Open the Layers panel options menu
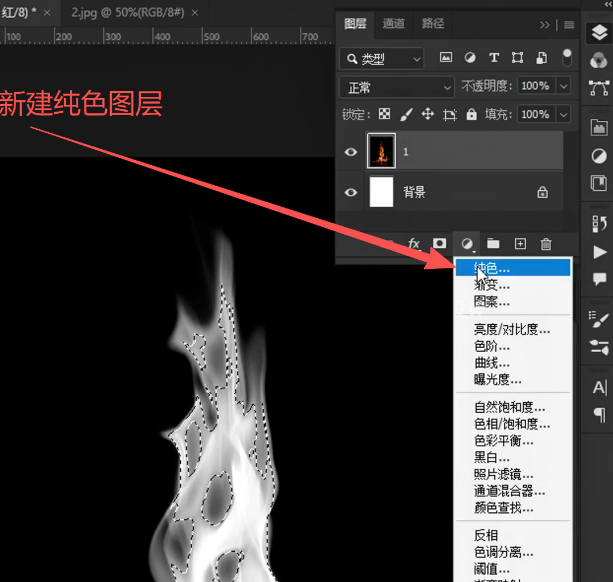Viewport: 613px width, 582px height. (569, 25)
